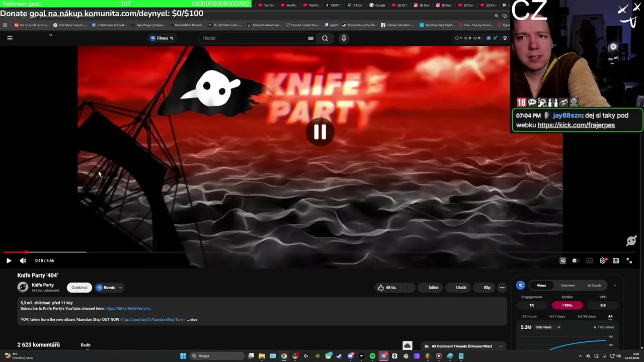Expand the description with ...více
644x362 pixels.
point(192,319)
